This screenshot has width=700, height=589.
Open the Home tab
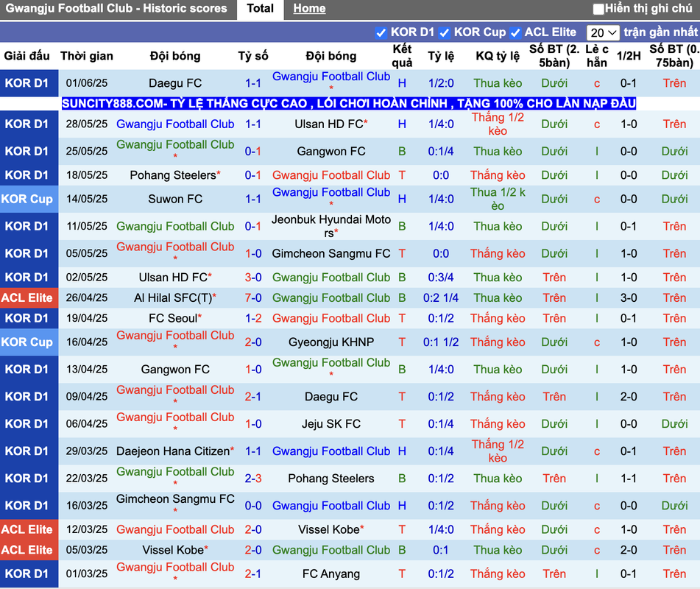[x=309, y=9]
